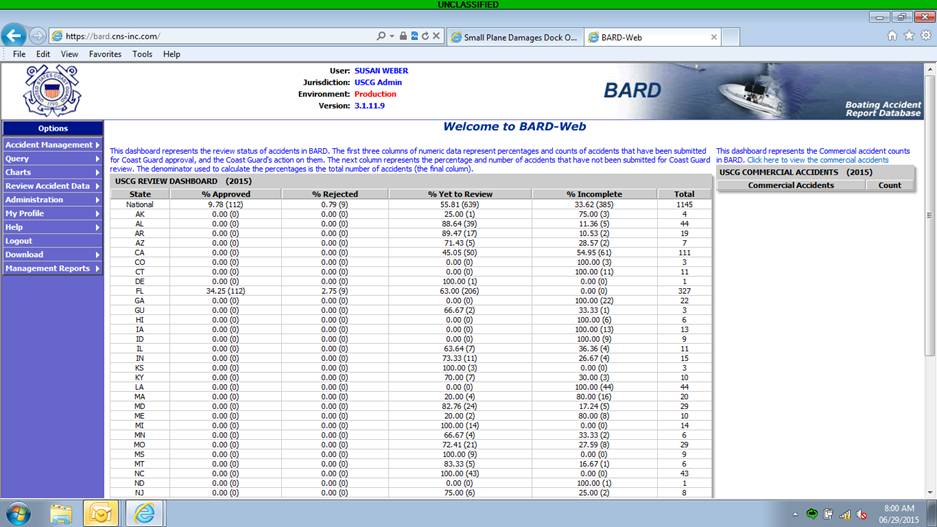This screenshot has width=937, height=527.
Task: Show hidden system tray icons arrow
Action: click(x=792, y=514)
